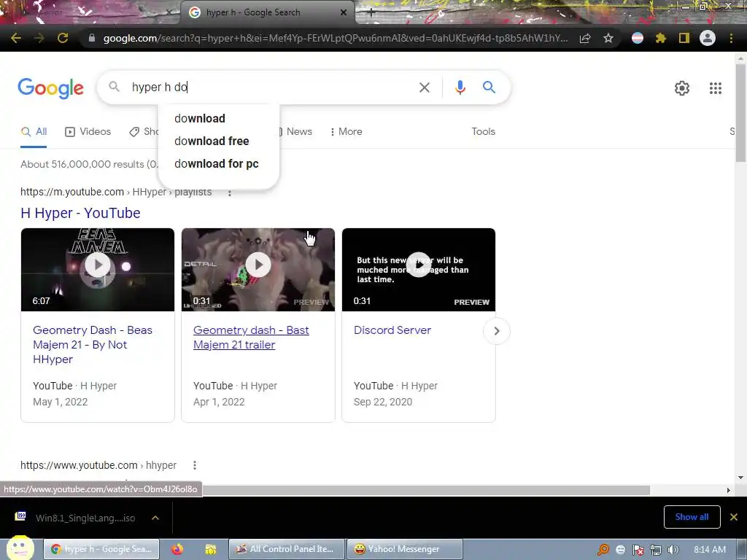Click the Google logo
Viewport: 747px width, 560px height.
(50, 88)
